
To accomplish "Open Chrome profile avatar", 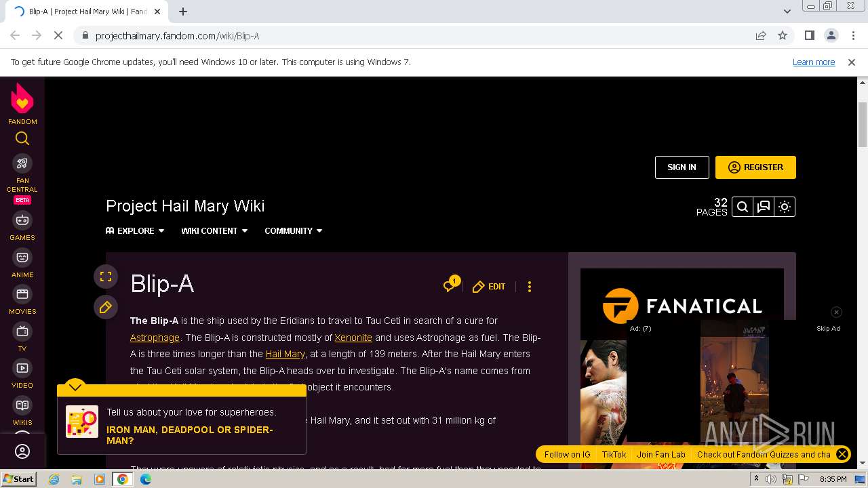I will coord(831,36).
